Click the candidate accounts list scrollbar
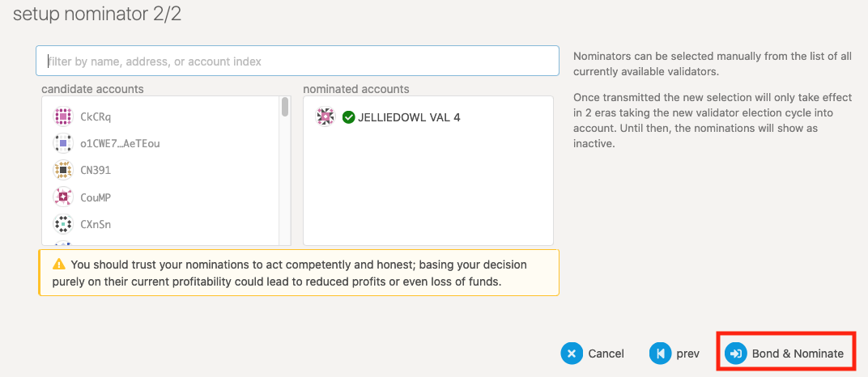Screen dimensions: 868x377 pyautogui.click(x=285, y=108)
